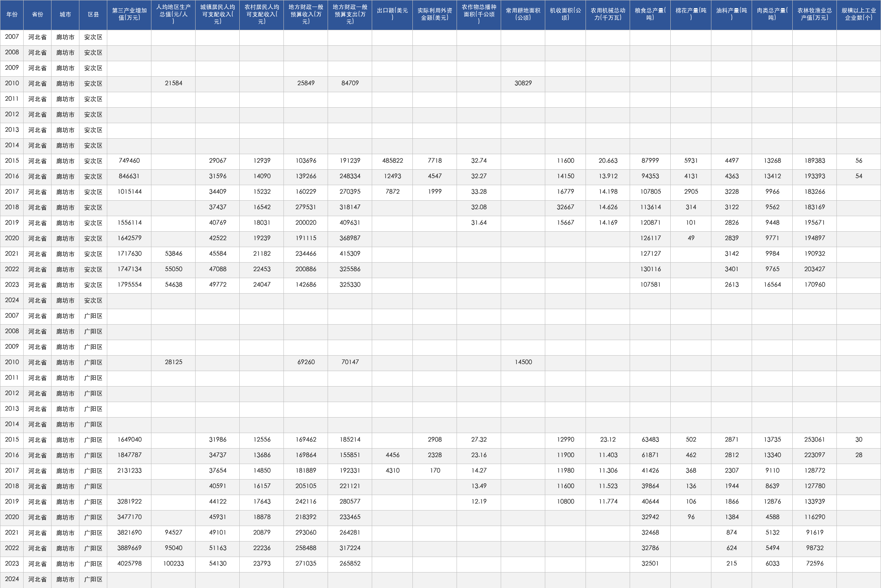Screen dimensions: 881x588
Task: Select the 省份 column header
Action: (38, 15)
